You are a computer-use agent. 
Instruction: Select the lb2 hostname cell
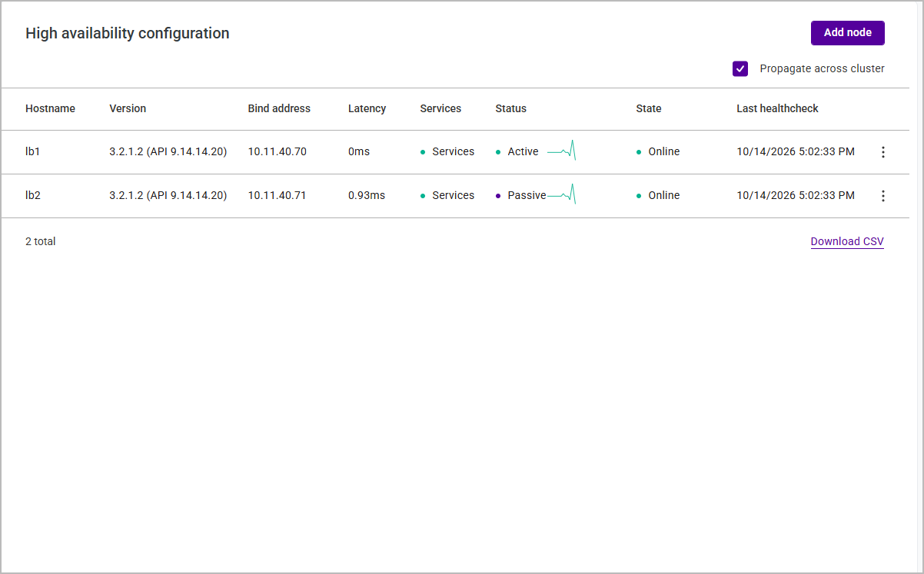[32, 195]
